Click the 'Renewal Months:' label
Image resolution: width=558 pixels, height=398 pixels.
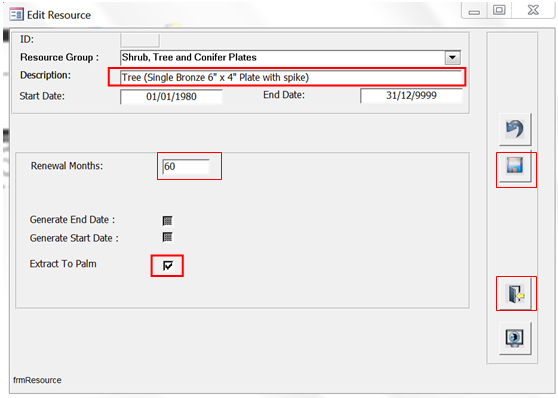(67, 166)
